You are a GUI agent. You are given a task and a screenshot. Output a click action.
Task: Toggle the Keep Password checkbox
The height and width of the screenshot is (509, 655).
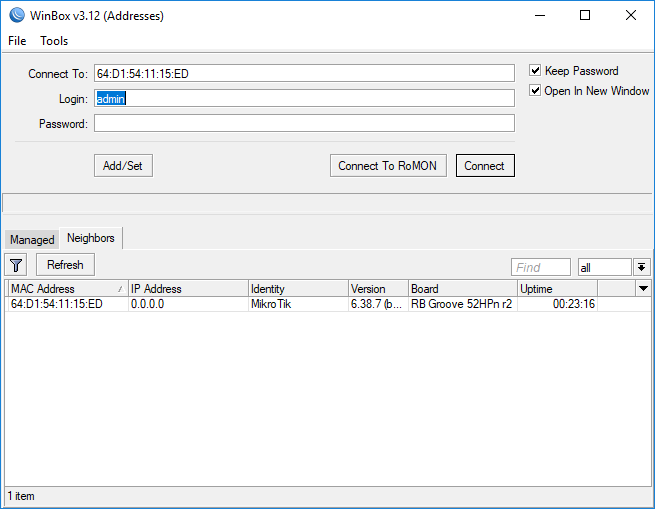[535, 70]
